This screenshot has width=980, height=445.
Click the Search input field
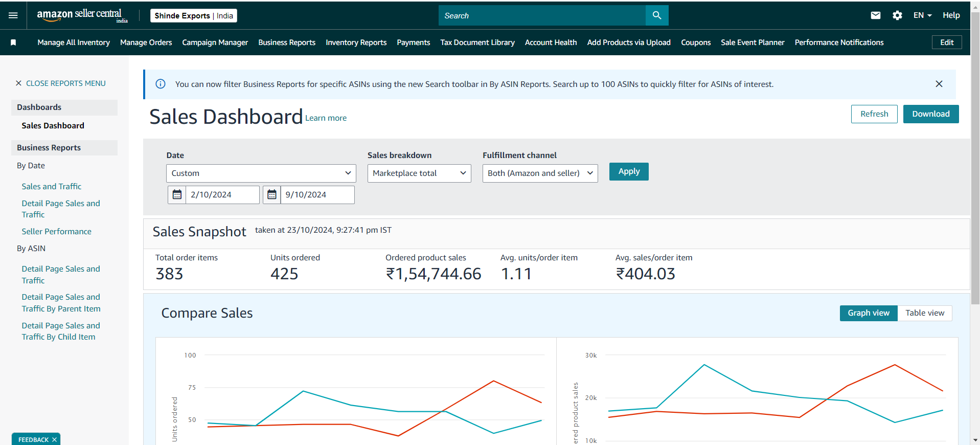coord(542,15)
